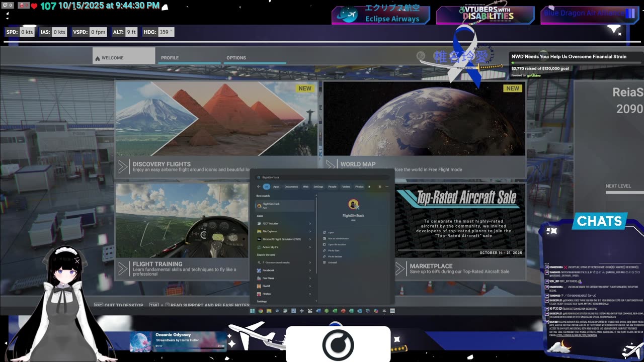Click the File Explorer result icon
The height and width of the screenshot is (362, 644).
(259, 231)
